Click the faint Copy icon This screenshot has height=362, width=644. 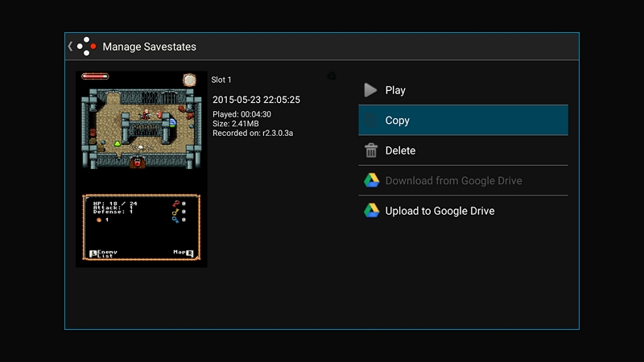click(370, 121)
